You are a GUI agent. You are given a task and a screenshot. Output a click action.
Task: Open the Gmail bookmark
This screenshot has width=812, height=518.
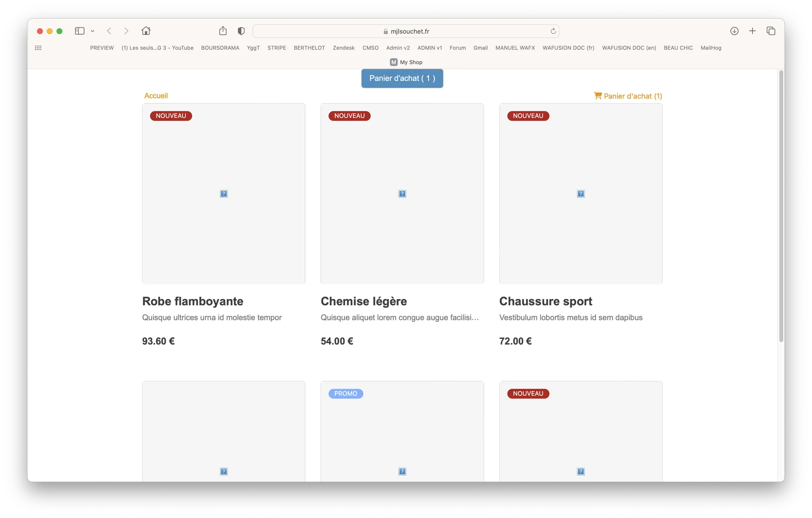[x=480, y=48]
